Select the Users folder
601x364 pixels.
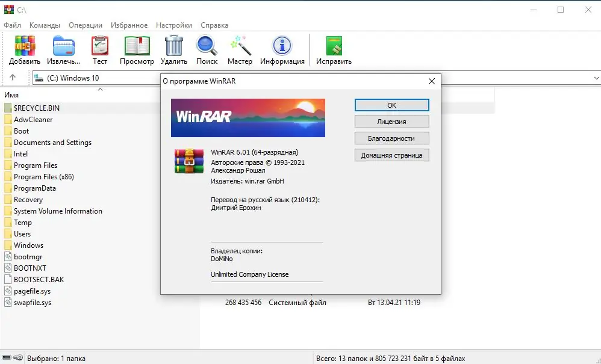(x=22, y=234)
